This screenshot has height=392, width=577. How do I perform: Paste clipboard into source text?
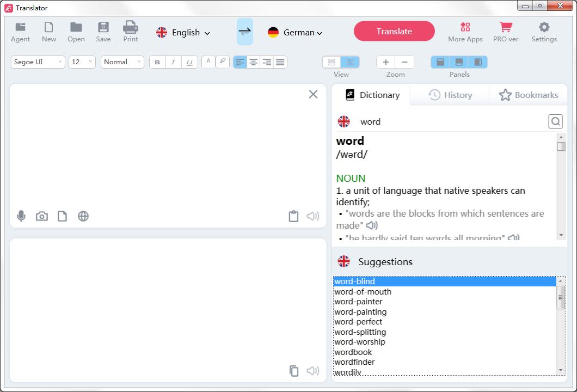pyautogui.click(x=293, y=216)
